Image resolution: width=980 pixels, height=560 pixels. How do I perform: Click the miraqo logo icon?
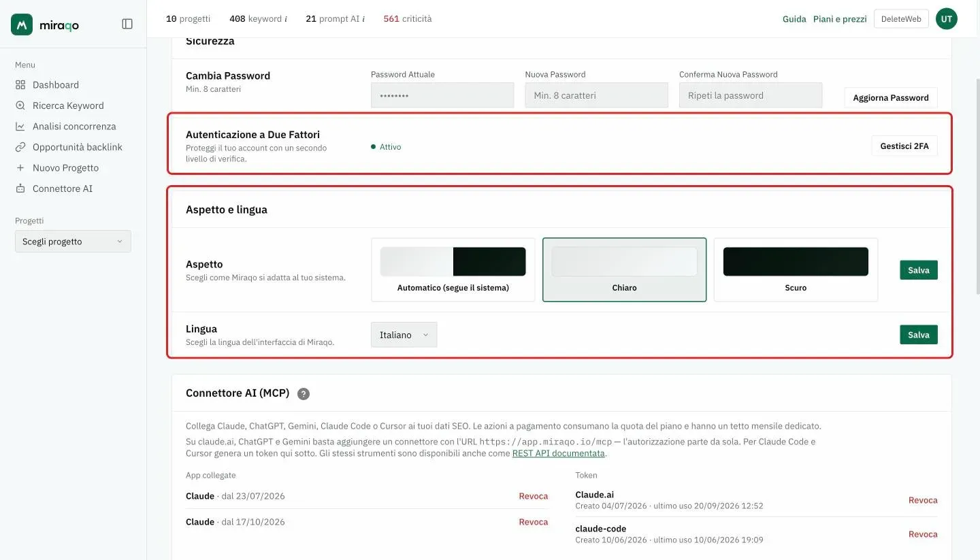[x=22, y=24]
